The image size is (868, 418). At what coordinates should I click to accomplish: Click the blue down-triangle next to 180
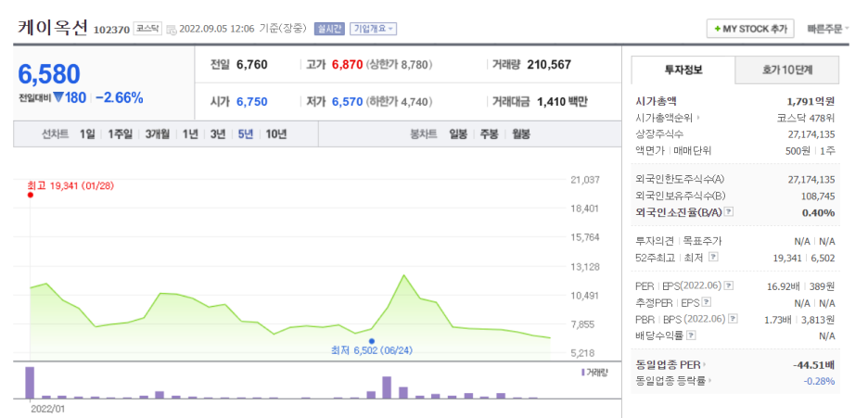(58, 98)
